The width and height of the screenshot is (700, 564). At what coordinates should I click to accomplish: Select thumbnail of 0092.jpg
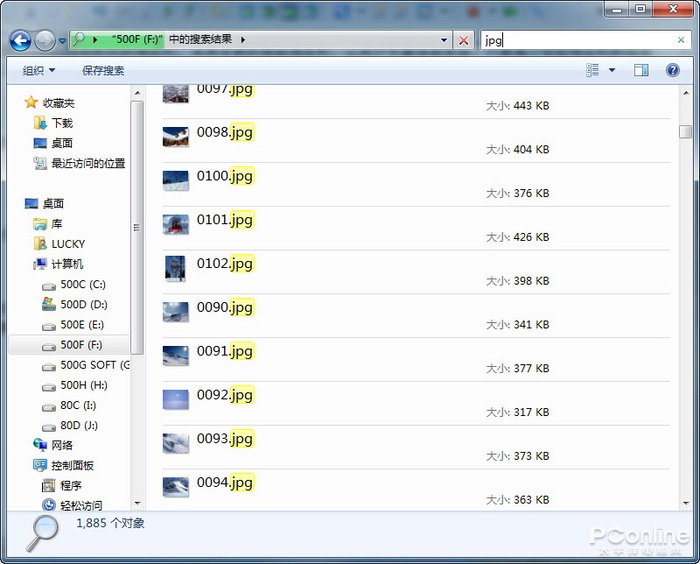[175, 399]
